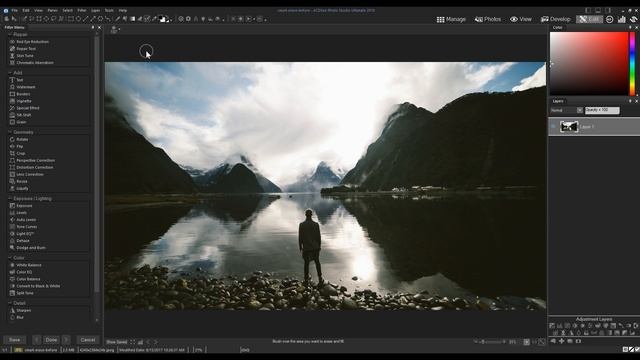640x360 pixels.
Task: Pin the Filter Menu panel
Action: click(x=93, y=27)
